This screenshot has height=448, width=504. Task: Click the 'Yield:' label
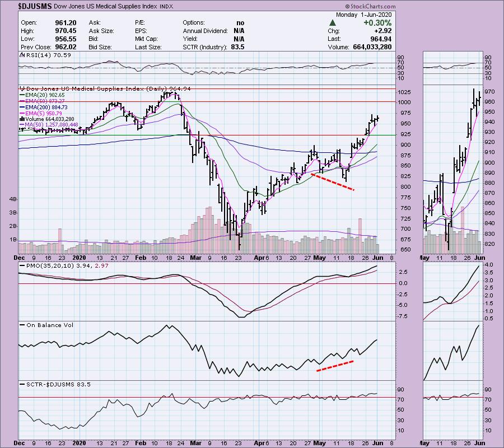coord(190,39)
